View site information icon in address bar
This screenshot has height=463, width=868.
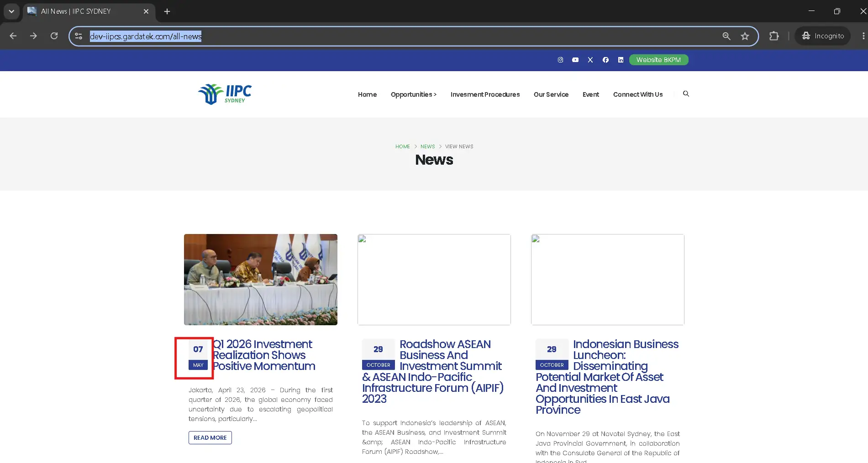pyautogui.click(x=79, y=36)
